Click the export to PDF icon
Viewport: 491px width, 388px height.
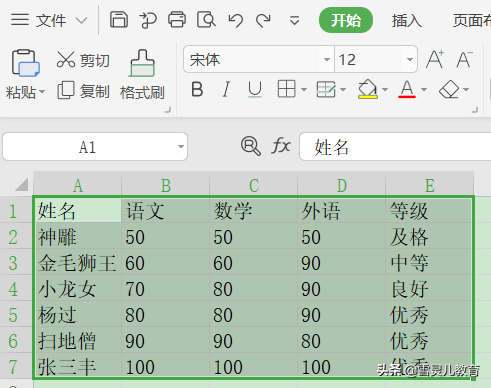point(148,20)
